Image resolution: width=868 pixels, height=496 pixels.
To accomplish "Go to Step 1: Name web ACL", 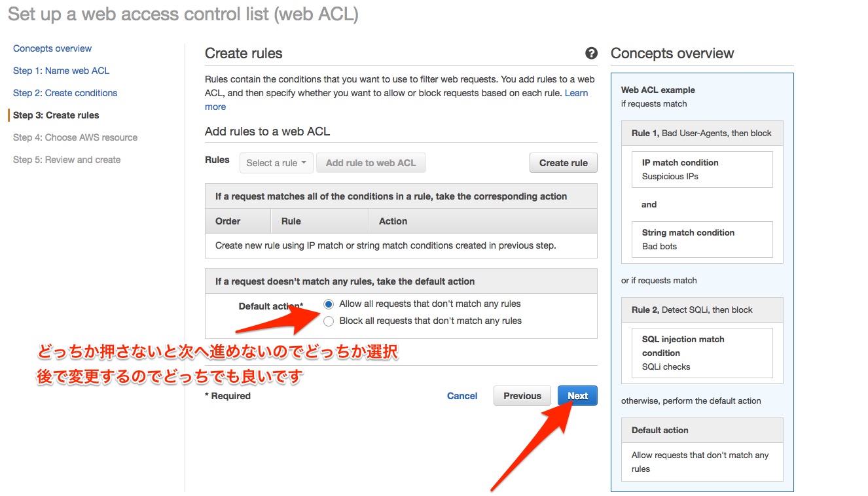I will [x=60, y=71].
